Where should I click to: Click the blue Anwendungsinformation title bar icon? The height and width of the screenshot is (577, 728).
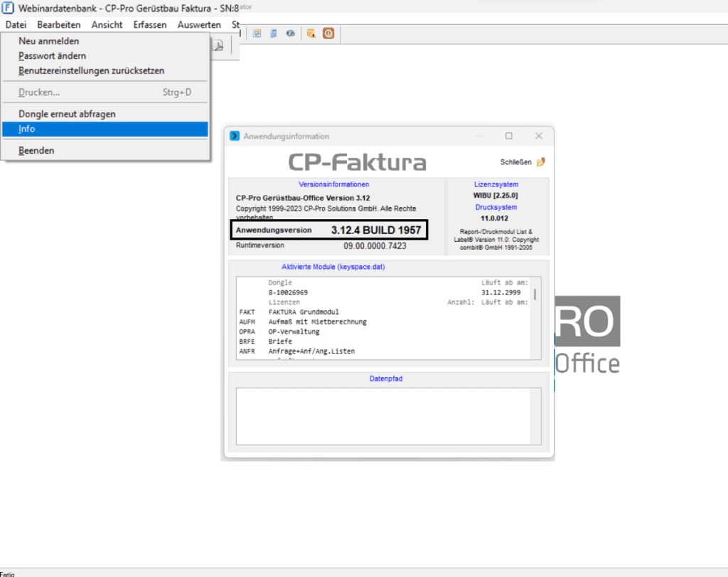(x=235, y=136)
